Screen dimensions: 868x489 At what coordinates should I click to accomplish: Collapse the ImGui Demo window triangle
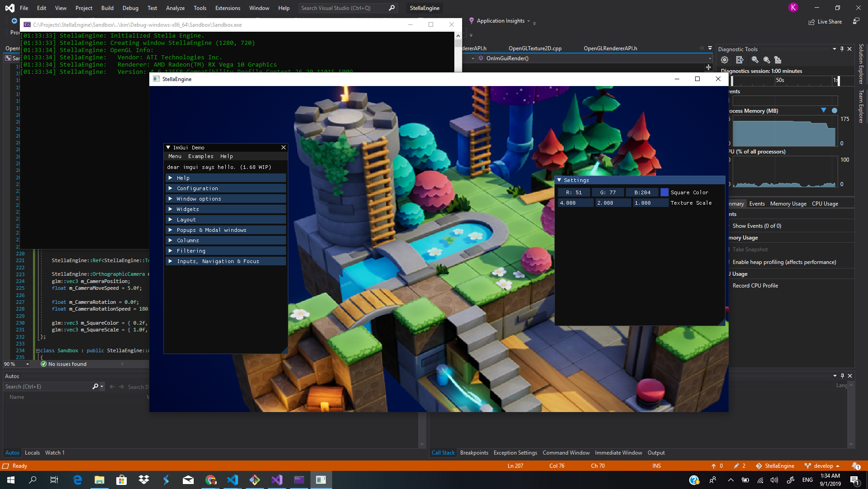pos(168,148)
